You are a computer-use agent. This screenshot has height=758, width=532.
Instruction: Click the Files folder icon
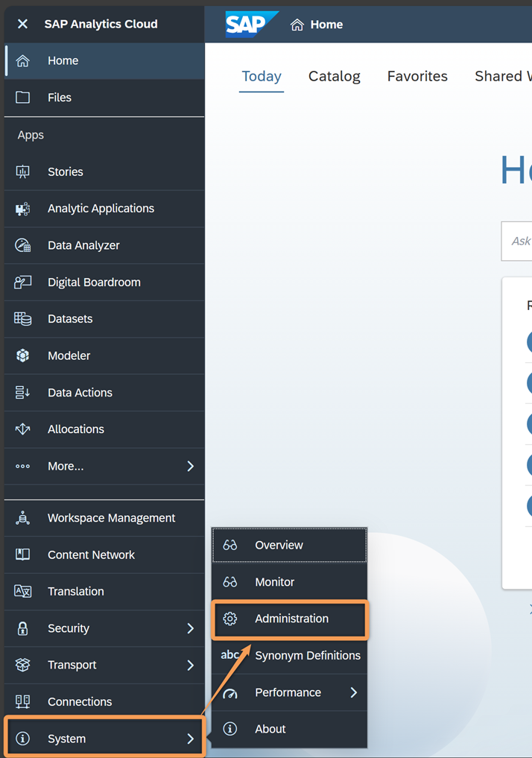tap(22, 97)
